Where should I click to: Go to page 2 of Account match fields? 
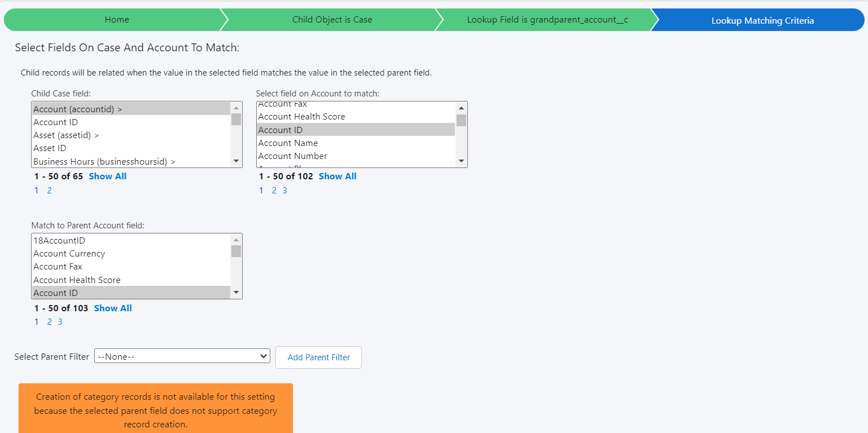point(274,190)
